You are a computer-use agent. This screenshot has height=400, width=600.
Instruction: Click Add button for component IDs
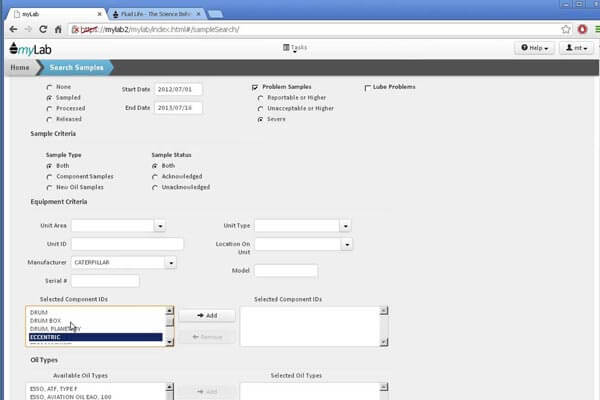coord(208,315)
